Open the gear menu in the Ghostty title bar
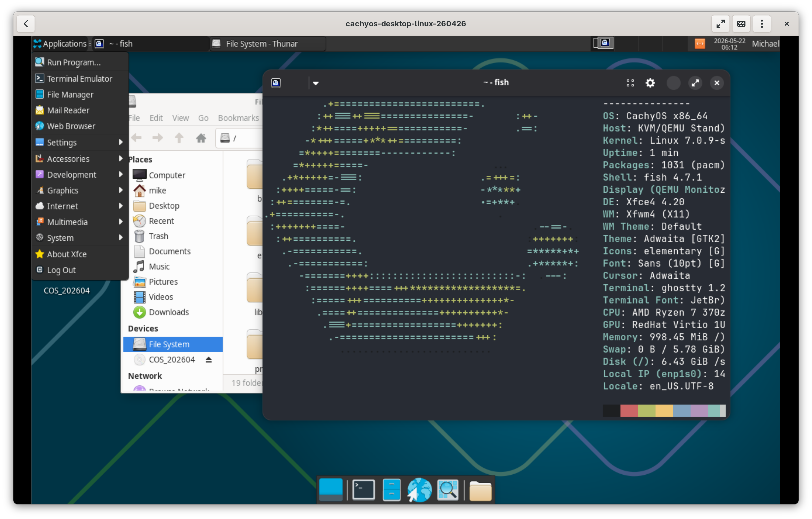 [x=650, y=83]
